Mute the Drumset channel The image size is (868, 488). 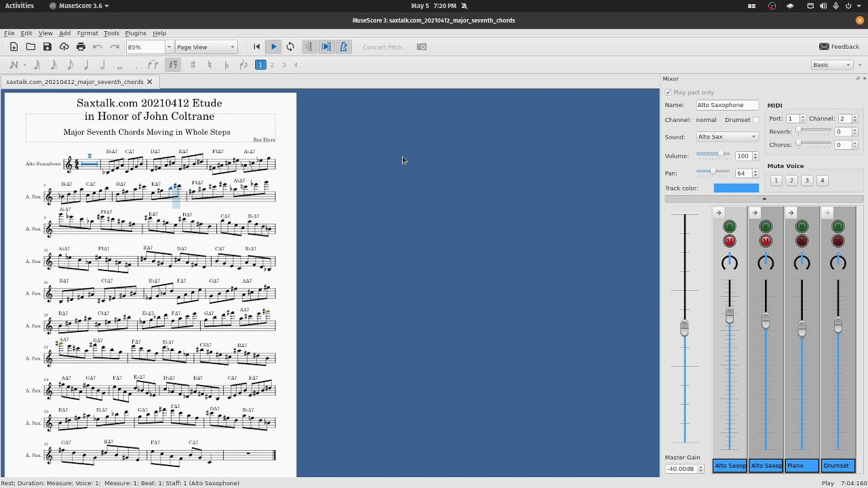tap(837, 241)
